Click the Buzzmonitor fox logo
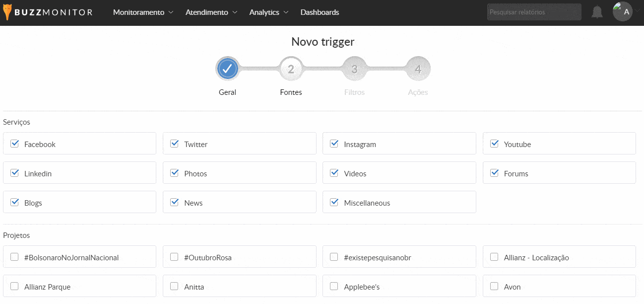 click(7, 12)
